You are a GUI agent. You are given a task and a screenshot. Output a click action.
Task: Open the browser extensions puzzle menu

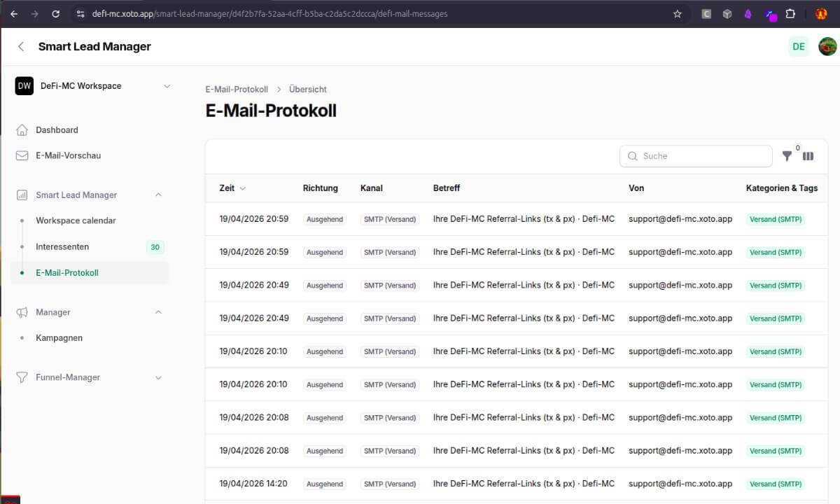tap(790, 13)
